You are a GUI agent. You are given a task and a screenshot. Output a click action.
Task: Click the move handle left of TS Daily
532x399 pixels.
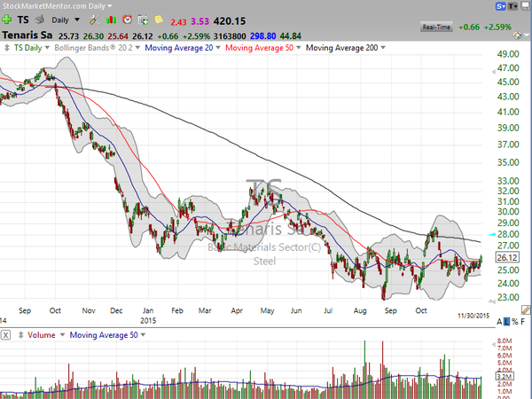tap(6, 48)
